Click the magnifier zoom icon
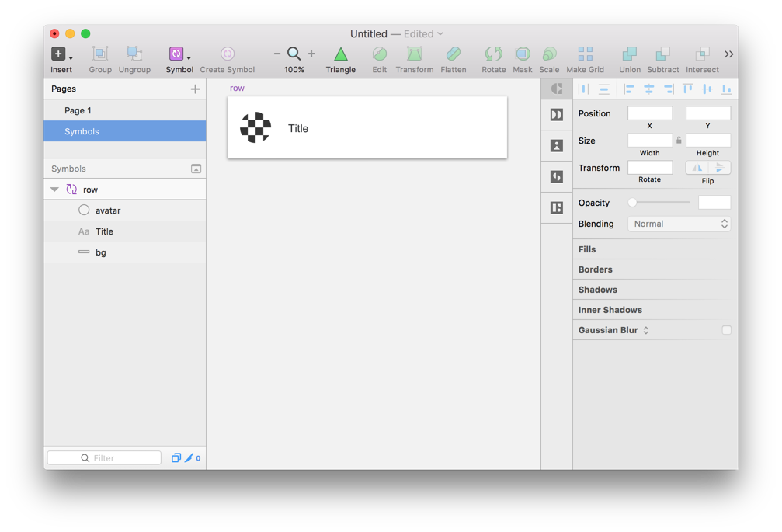The width and height of the screenshot is (782, 532). [294, 54]
